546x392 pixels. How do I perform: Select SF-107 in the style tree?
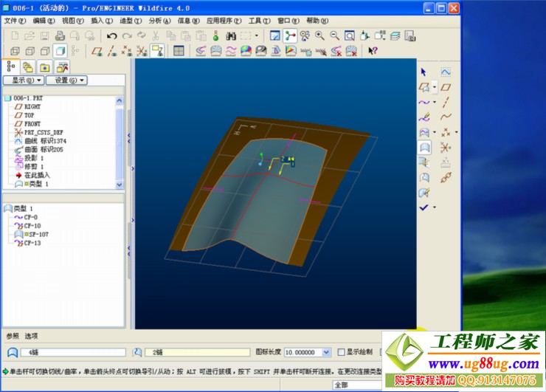pyautogui.click(x=34, y=234)
